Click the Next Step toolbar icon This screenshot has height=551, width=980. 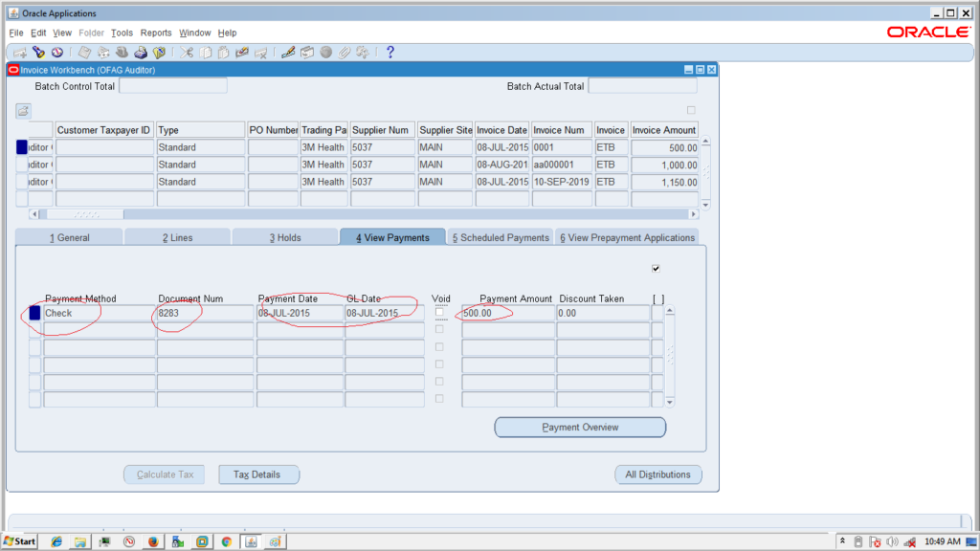(103, 53)
